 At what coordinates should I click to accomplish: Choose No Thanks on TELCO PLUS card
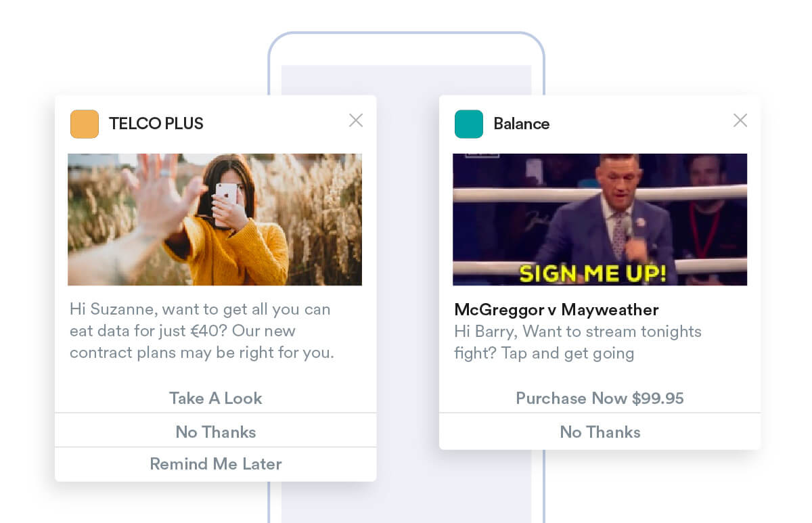point(215,431)
